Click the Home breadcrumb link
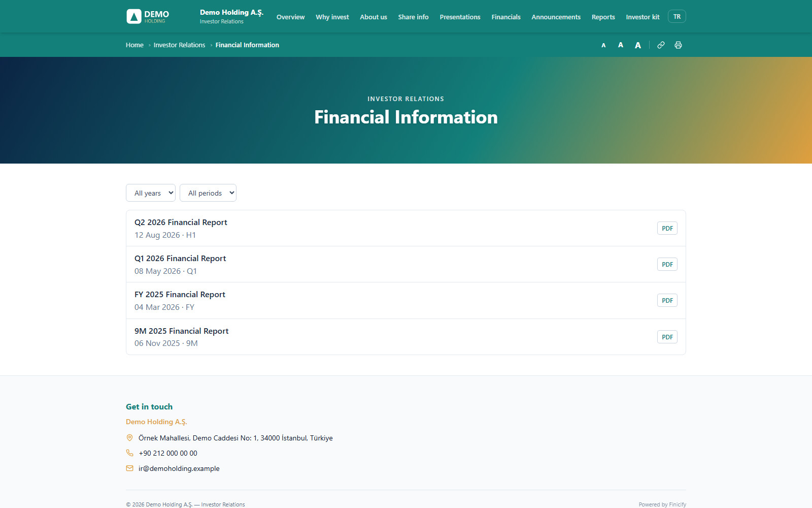Screen dimensions: 812x508 (134, 45)
